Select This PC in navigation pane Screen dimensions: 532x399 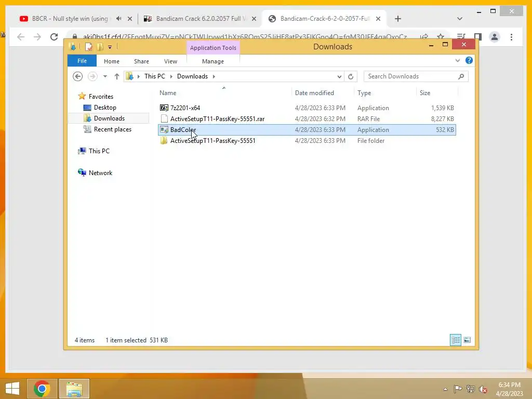[x=99, y=151]
